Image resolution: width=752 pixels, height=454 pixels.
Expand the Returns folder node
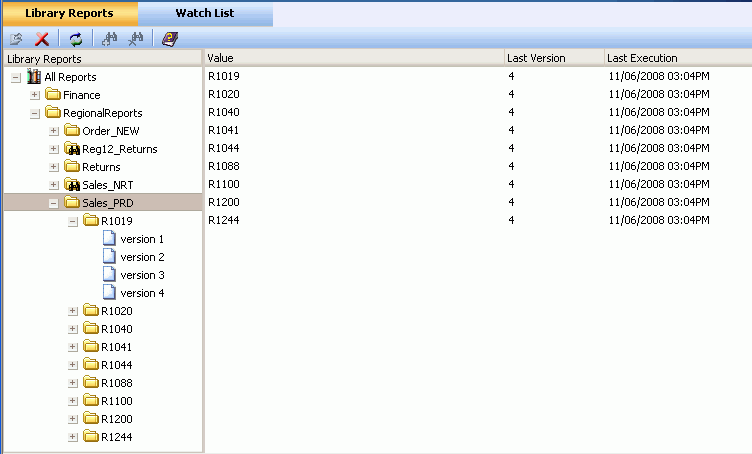click(54, 167)
